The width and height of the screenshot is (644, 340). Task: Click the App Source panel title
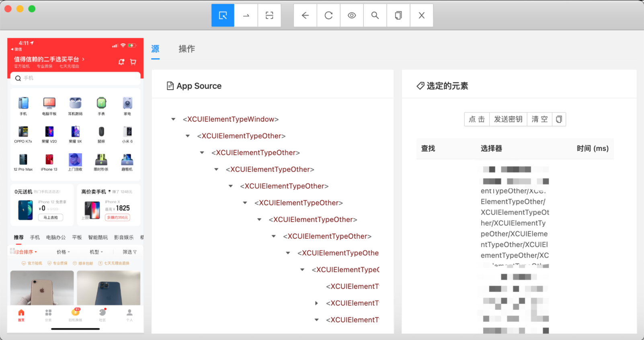pos(199,86)
